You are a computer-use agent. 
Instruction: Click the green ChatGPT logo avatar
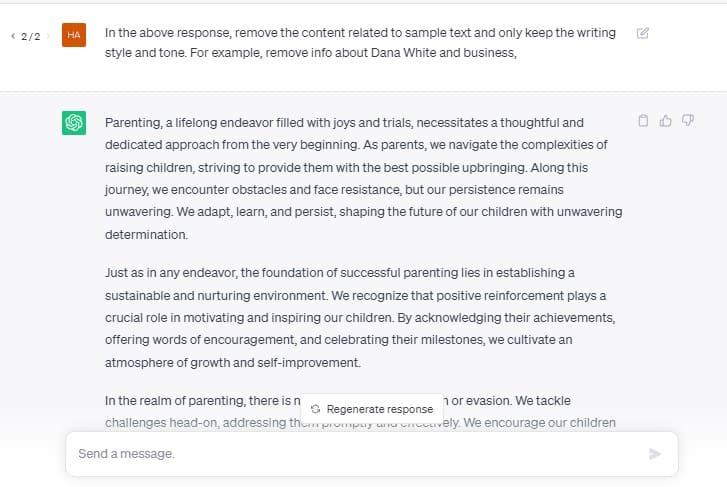click(74, 122)
